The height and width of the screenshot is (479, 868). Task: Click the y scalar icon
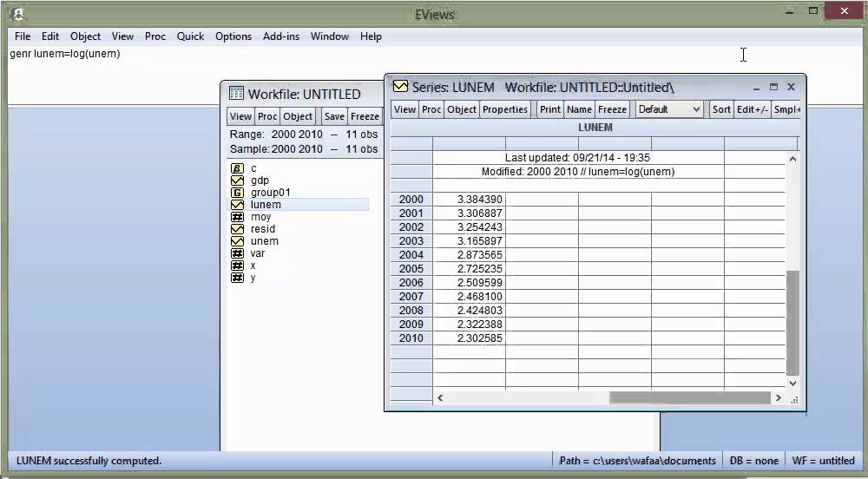[237, 278]
